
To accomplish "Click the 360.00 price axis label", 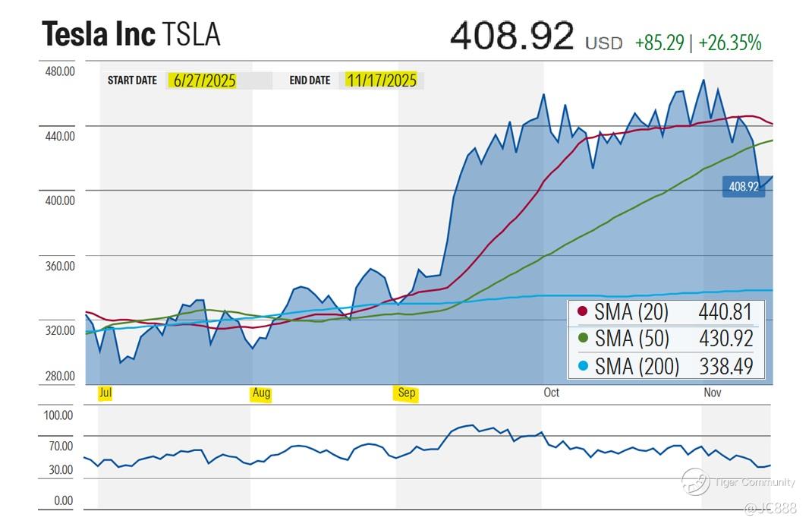I will point(60,266).
